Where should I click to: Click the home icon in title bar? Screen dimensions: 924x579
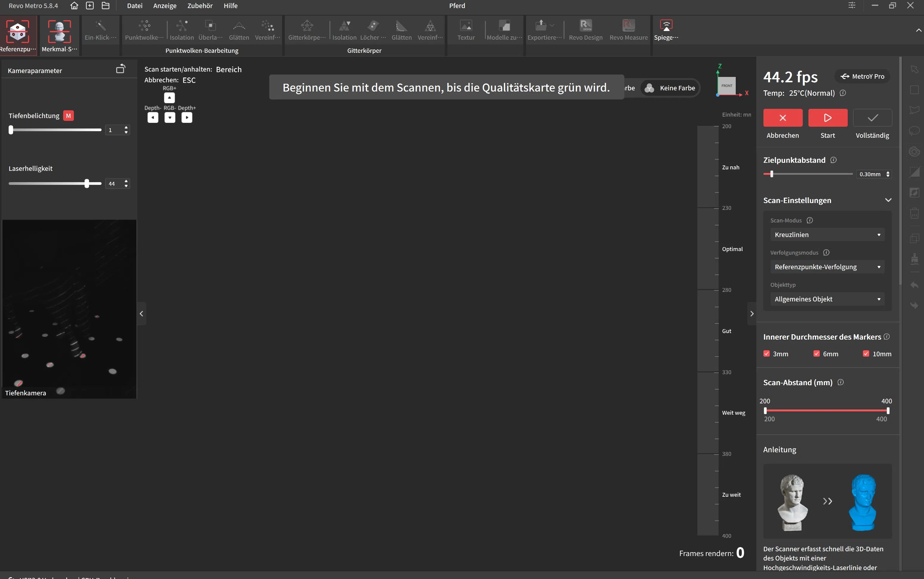coord(74,6)
